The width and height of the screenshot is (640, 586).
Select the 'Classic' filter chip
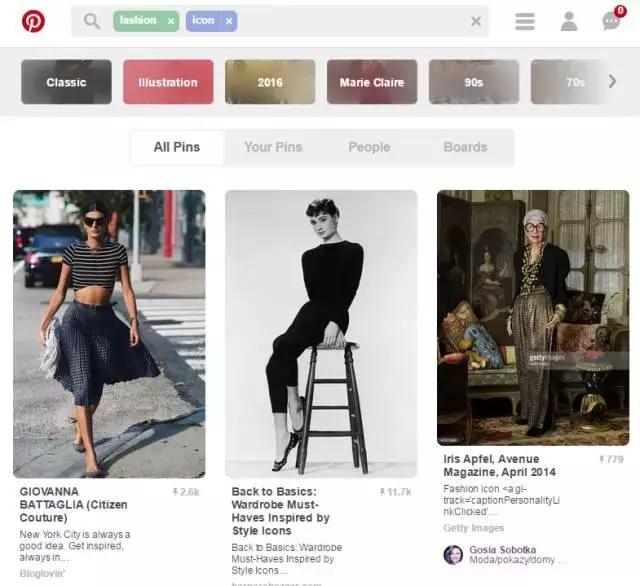[66, 82]
